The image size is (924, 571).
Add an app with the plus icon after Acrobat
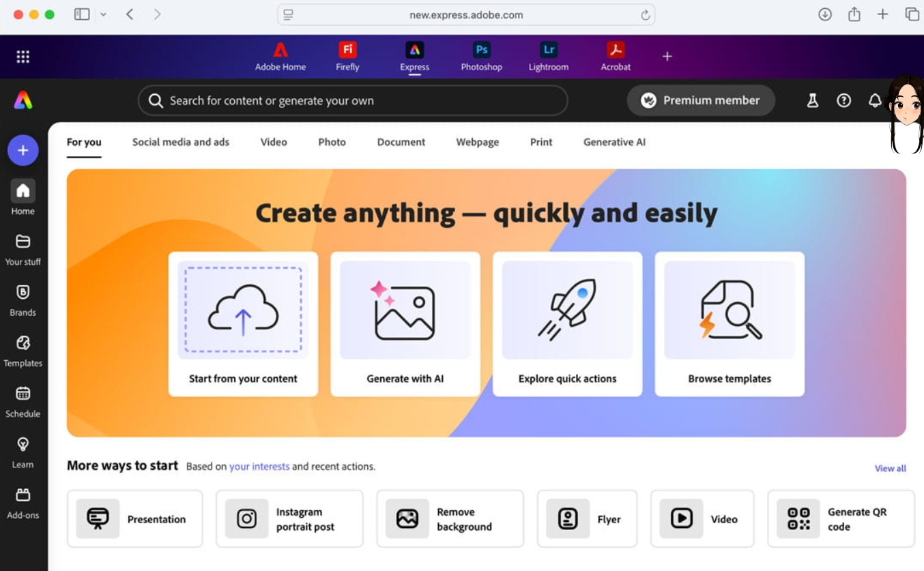click(x=667, y=56)
